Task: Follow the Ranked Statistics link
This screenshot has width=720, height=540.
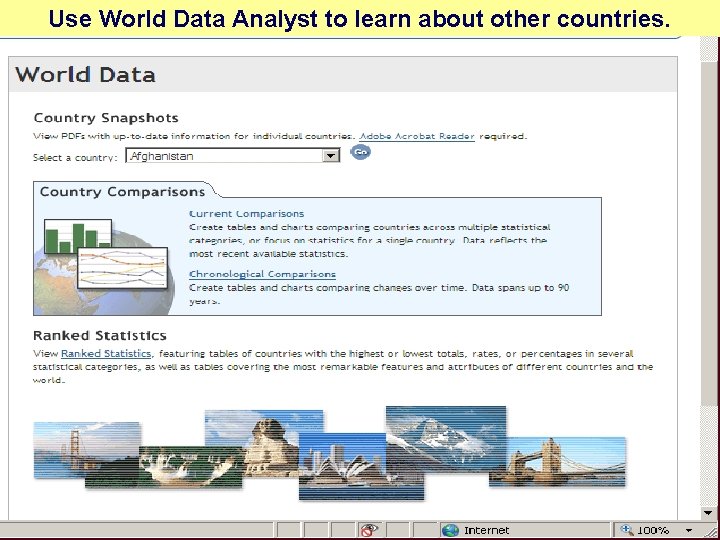Action: (x=106, y=354)
